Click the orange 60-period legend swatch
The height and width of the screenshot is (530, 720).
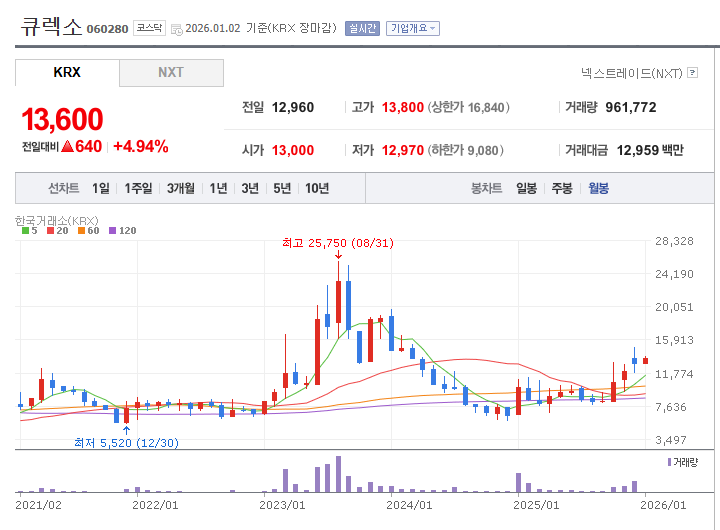[81, 231]
